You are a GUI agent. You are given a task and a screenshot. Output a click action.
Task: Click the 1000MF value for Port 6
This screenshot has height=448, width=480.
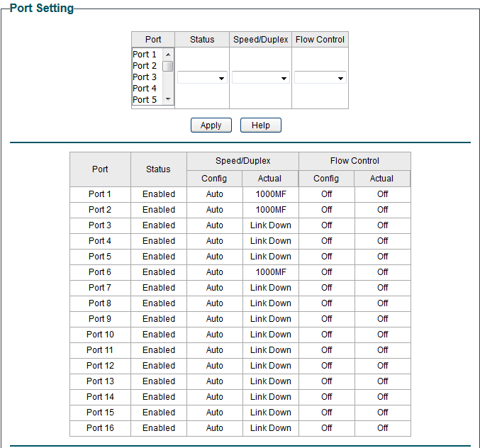271,272
